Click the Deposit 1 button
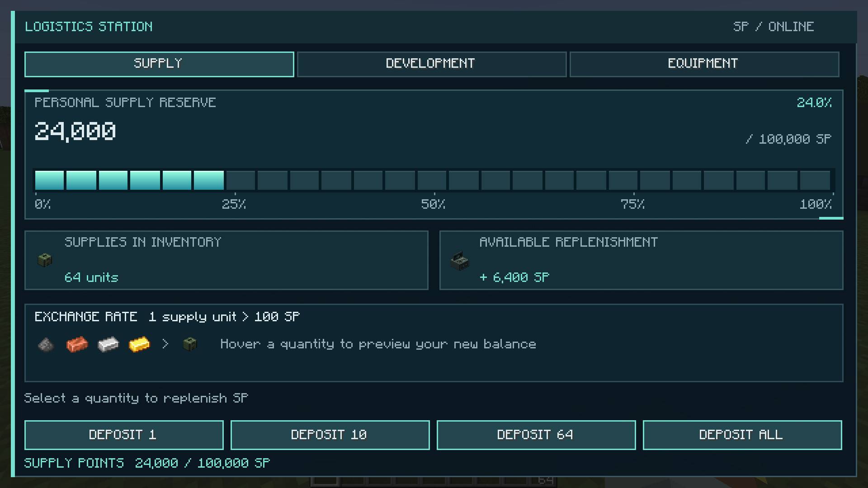The width and height of the screenshot is (868, 488). (x=124, y=435)
